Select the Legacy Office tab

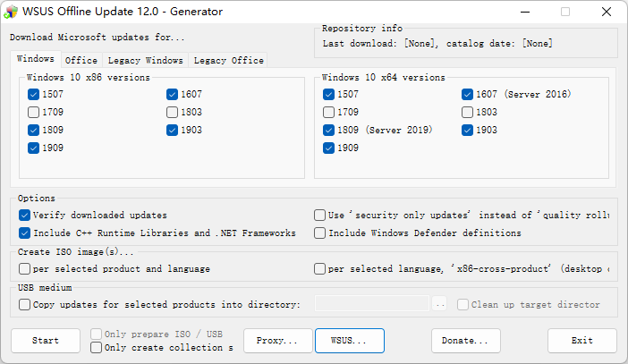228,60
